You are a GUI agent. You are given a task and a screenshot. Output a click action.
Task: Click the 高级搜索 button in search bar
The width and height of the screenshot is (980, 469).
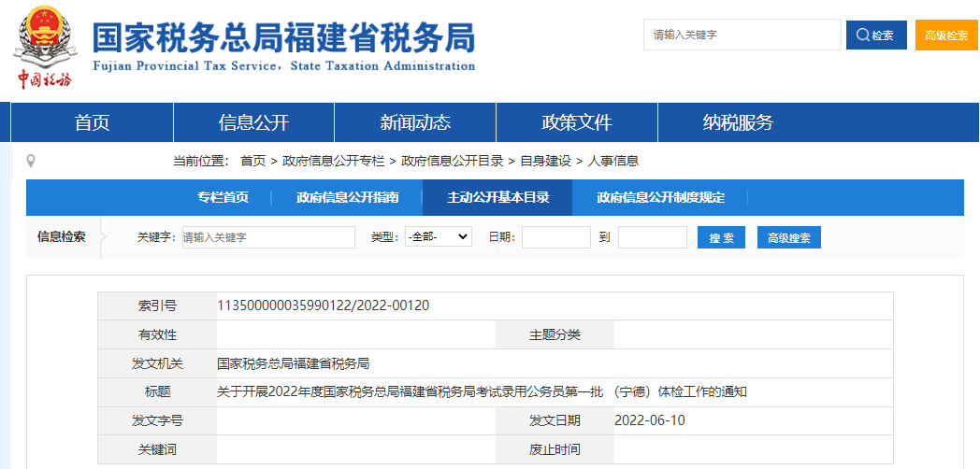(788, 238)
